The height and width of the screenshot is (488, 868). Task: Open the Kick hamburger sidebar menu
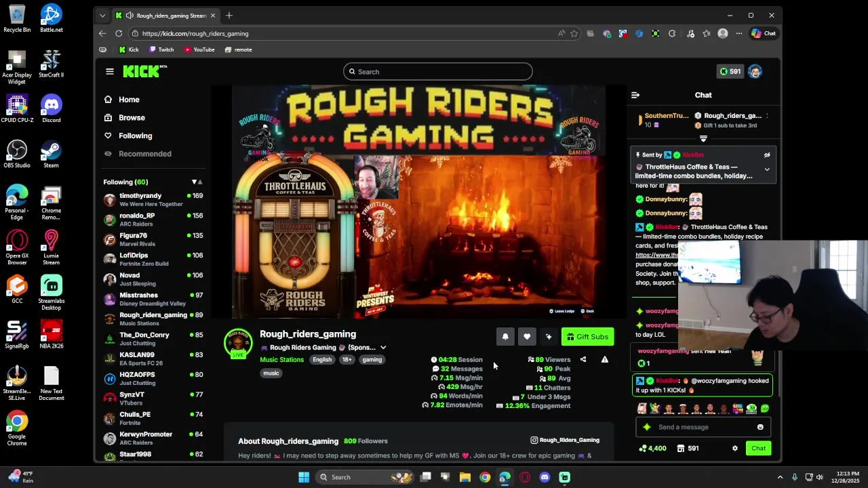pyautogui.click(x=110, y=71)
